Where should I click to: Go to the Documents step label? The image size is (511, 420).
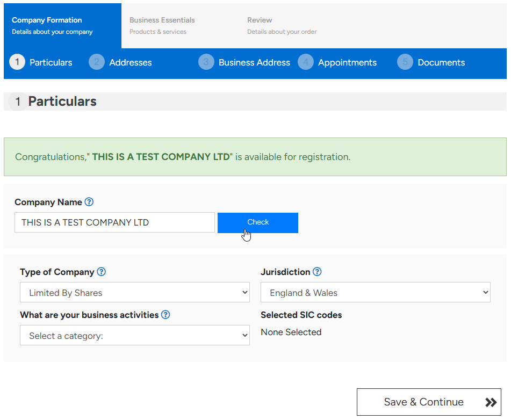click(441, 62)
